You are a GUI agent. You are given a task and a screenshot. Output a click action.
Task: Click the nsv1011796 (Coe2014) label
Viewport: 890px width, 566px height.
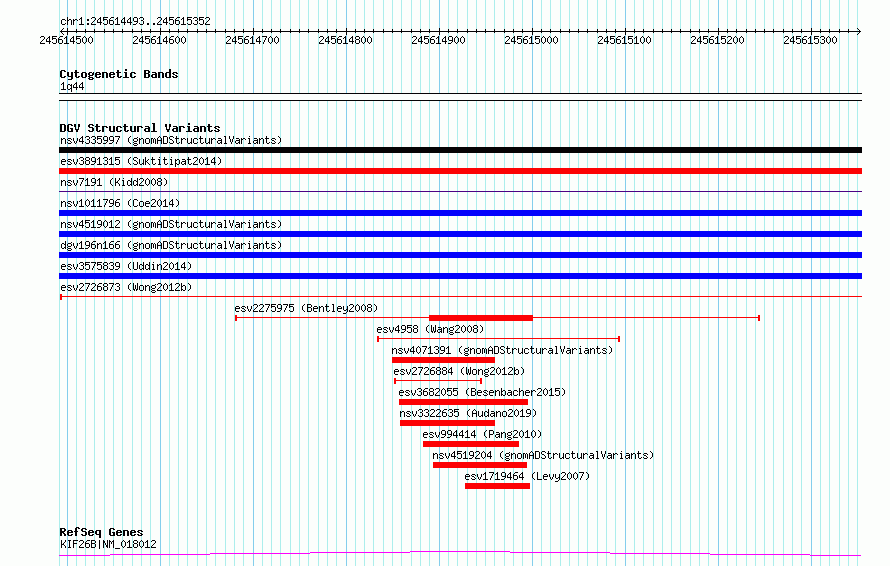click(x=120, y=203)
